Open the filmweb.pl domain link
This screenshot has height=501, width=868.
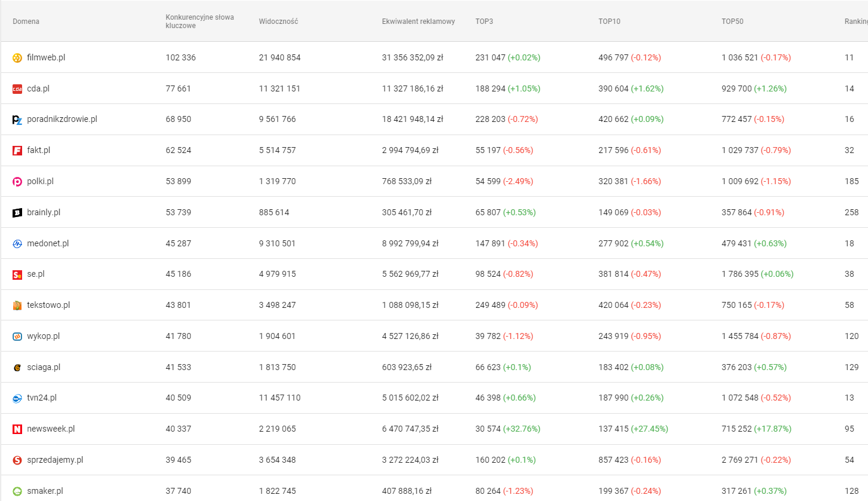46,57
